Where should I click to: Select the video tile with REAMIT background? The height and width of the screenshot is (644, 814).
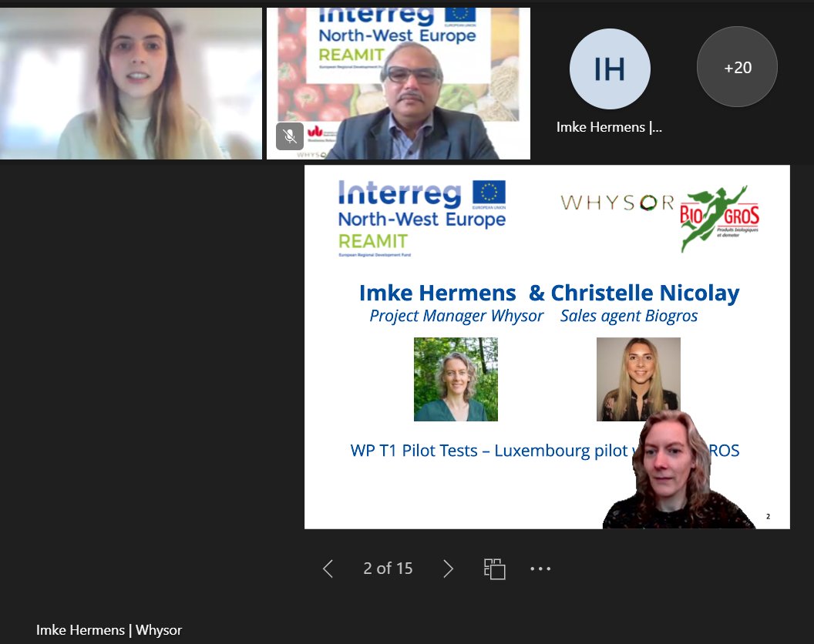tap(399, 83)
